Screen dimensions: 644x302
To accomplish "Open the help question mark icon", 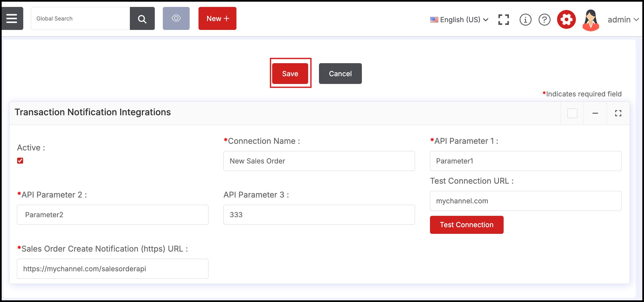I will [x=544, y=20].
